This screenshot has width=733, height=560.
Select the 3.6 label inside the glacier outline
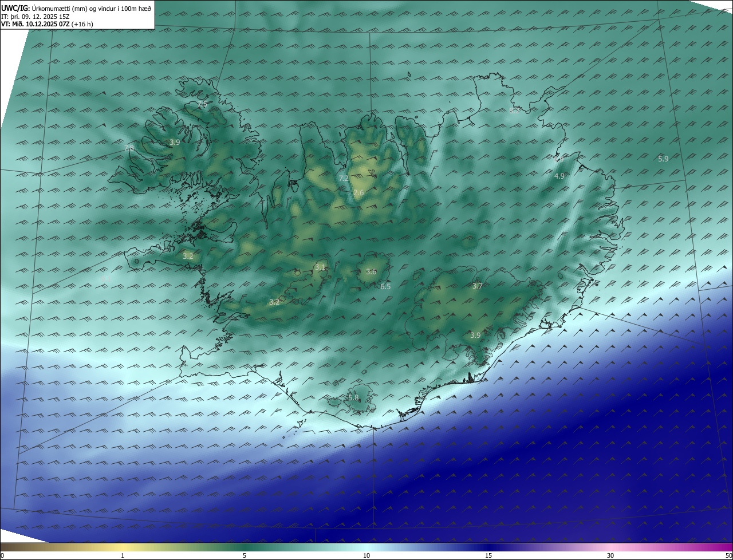pyautogui.click(x=371, y=272)
